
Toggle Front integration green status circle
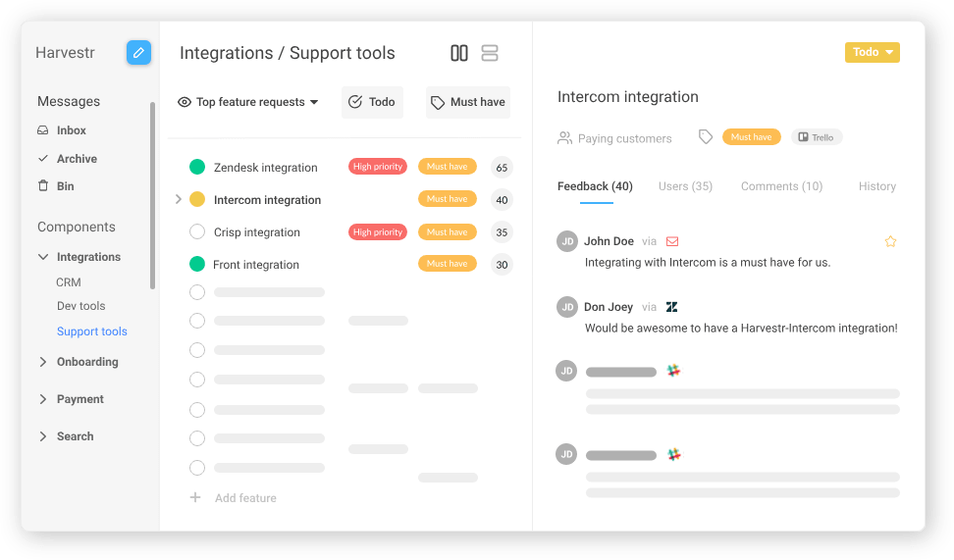(197, 264)
